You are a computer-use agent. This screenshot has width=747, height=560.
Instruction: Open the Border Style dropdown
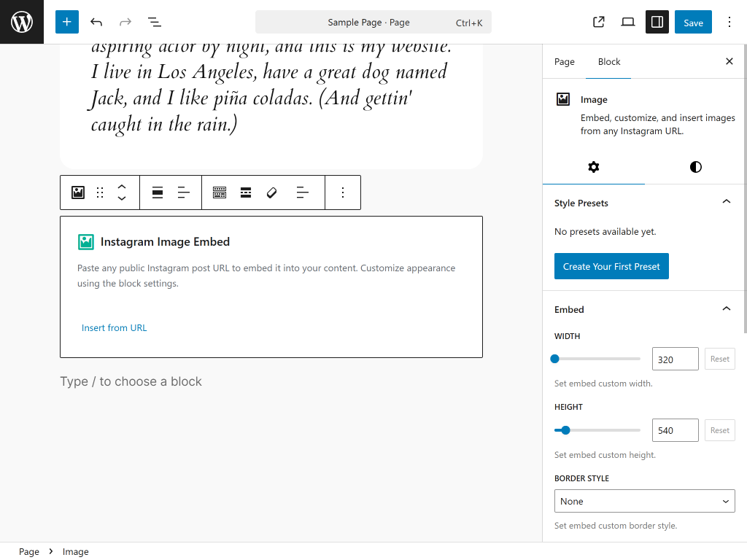pos(644,501)
